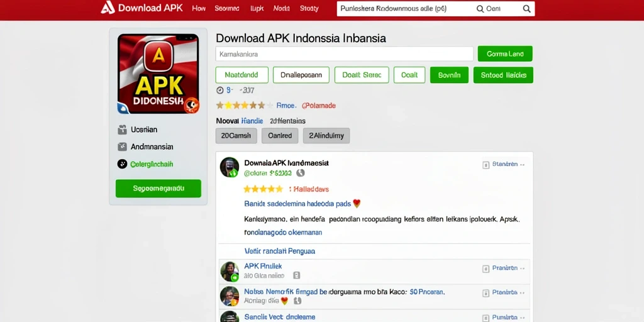Select the 2Alinduimy tab

(326, 136)
